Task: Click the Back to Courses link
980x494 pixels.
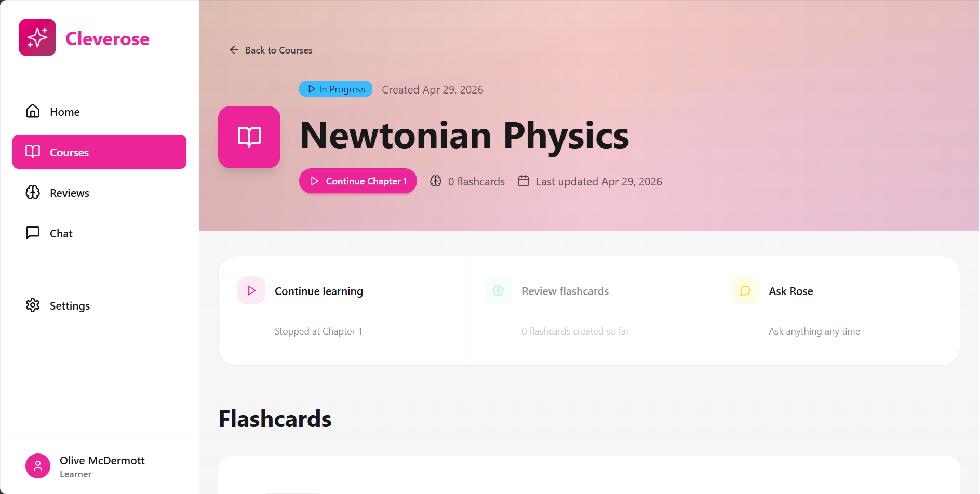Action: pyautogui.click(x=271, y=50)
